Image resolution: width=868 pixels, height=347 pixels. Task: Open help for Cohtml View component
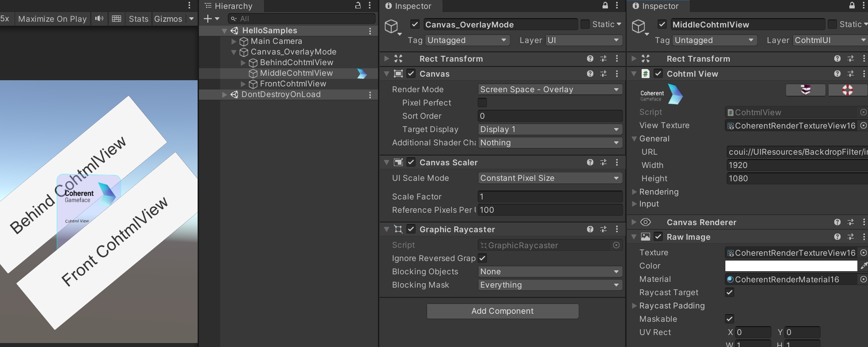pos(837,74)
